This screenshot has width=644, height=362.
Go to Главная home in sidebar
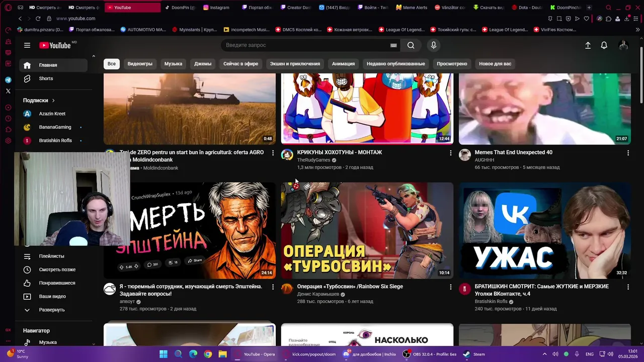pos(53,65)
